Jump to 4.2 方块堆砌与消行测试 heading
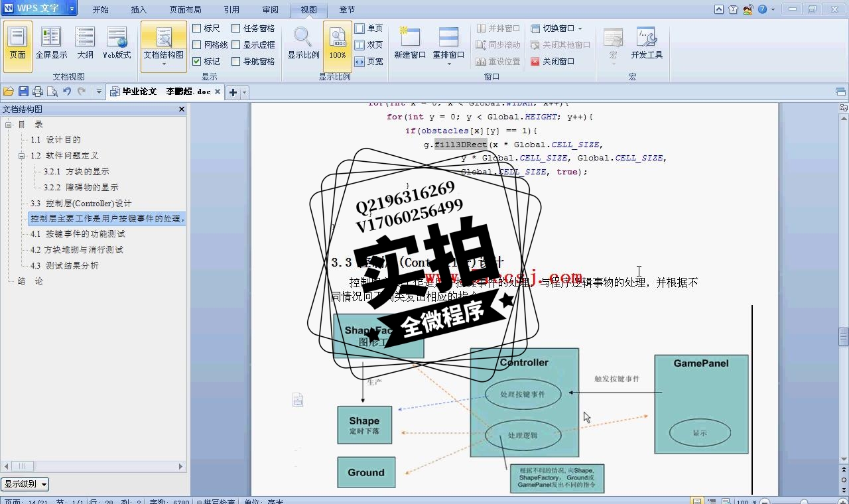The image size is (849, 504). coord(77,250)
